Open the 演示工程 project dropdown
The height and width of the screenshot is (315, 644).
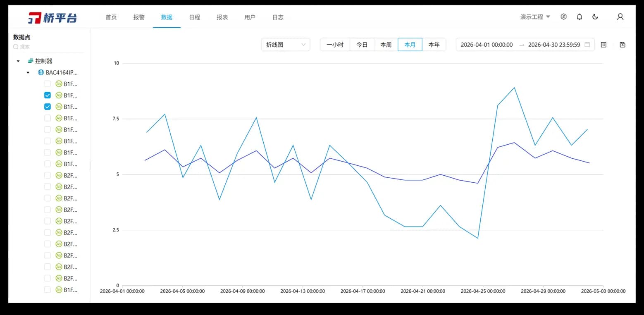coord(535,17)
